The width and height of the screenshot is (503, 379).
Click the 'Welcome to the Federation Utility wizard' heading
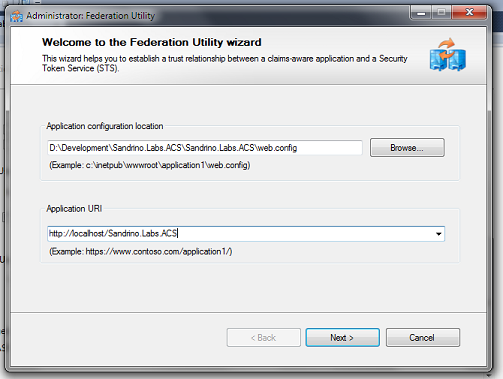(152, 42)
